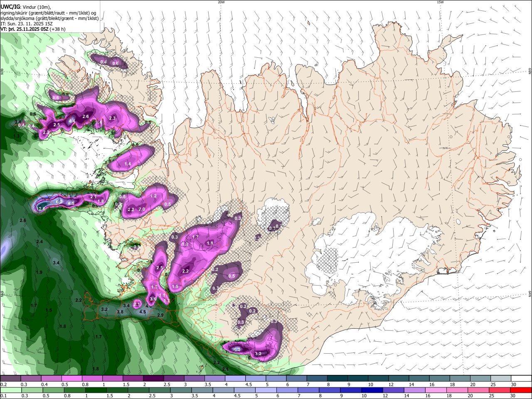
Task: Click the '(+38 h)' forecast offset text
Action: click(57, 29)
